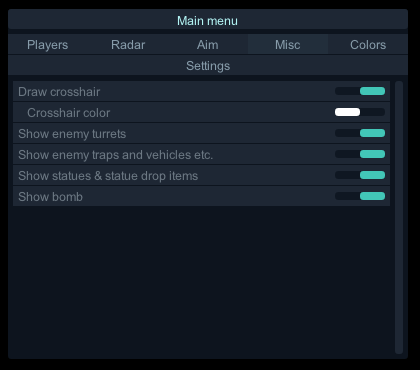
Task: Click the Show enemy traps and vehicles label
Action: pyautogui.click(x=115, y=155)
